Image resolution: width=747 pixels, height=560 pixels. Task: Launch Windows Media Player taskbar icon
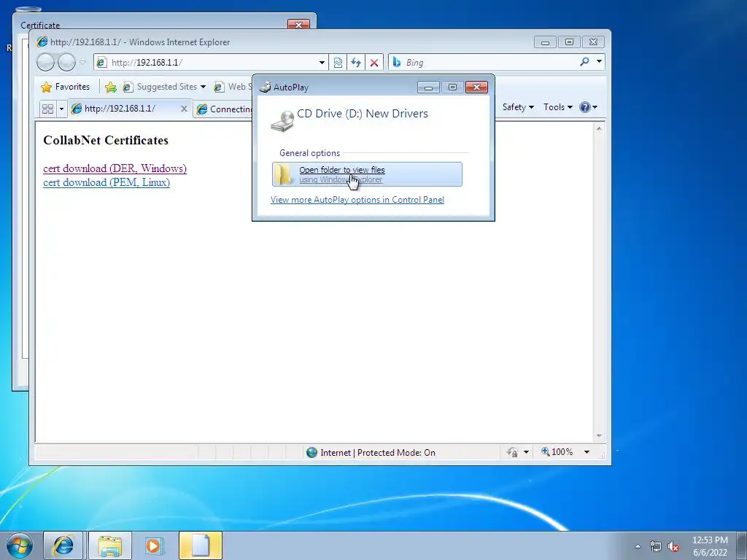pos(153,545)
